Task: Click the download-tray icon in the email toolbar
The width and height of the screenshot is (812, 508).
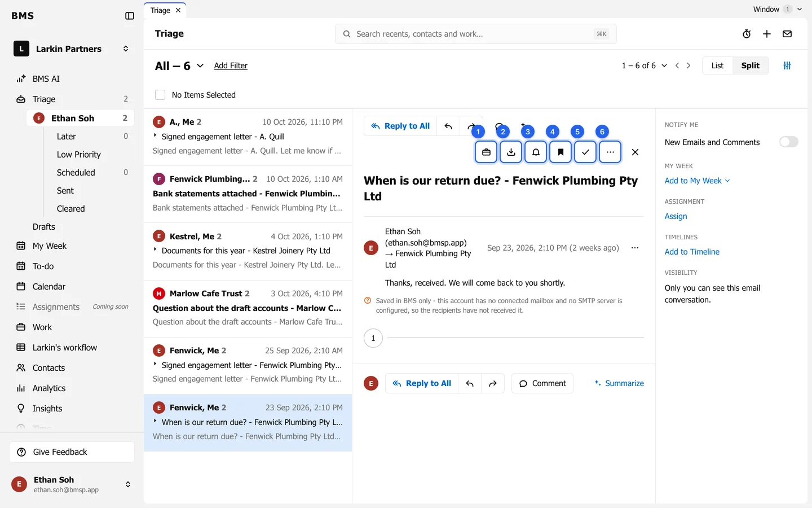Action: pyautogui.click(x=511, y=152)
